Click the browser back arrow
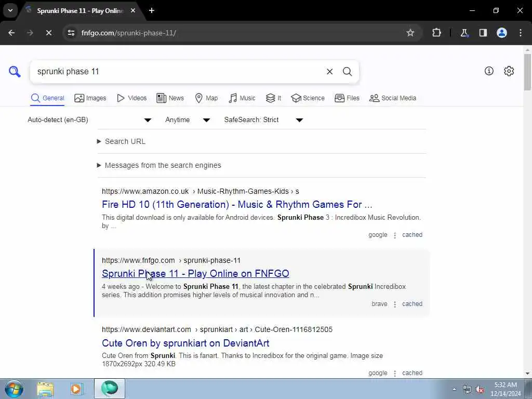This screenshot has height=399, width=532. (11, 33)
